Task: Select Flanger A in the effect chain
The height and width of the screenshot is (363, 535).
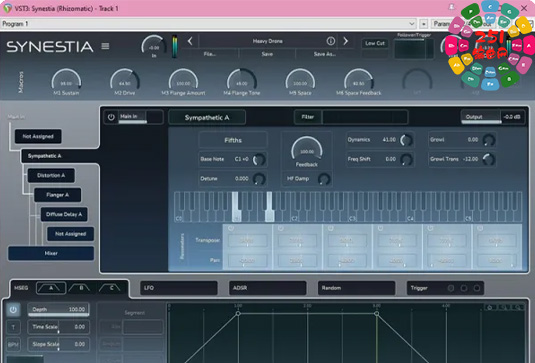Action: 57,195
